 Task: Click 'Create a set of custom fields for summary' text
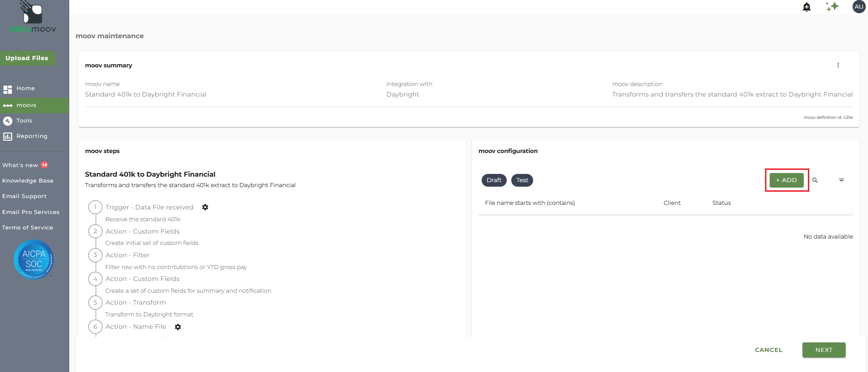coord(188,291)
